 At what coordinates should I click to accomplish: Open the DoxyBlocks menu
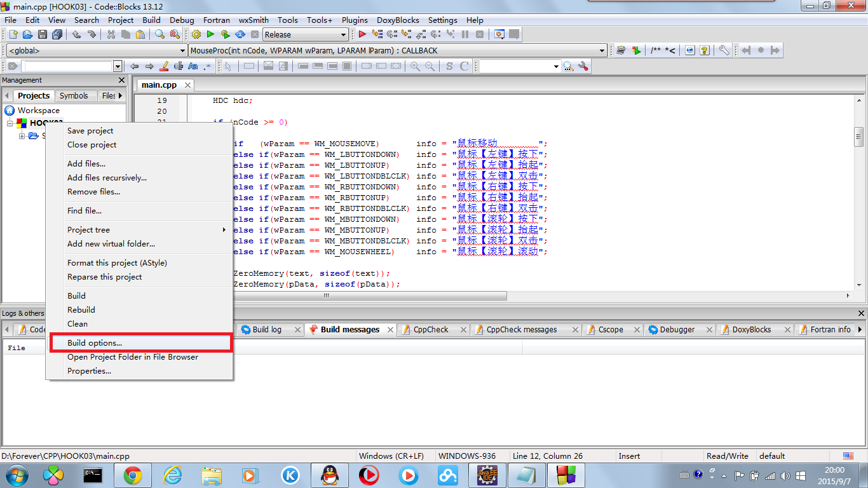pyautogui.click(x=398, y=20)
